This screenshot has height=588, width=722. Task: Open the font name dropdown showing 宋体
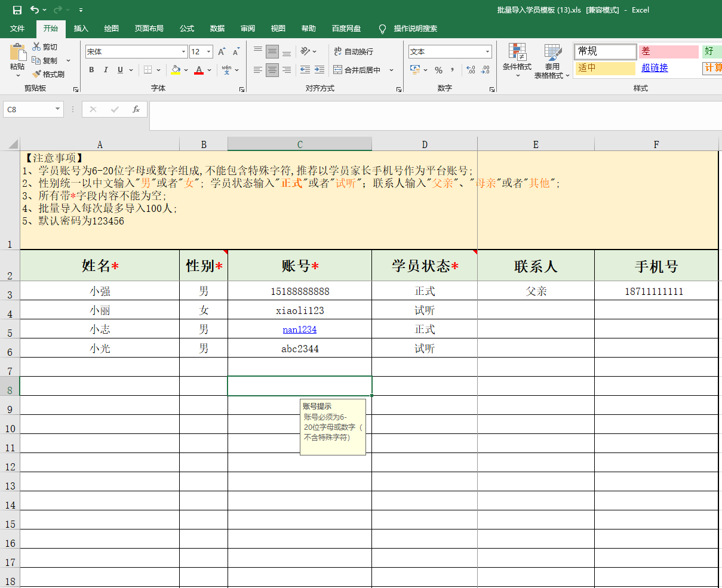point(183,52)
